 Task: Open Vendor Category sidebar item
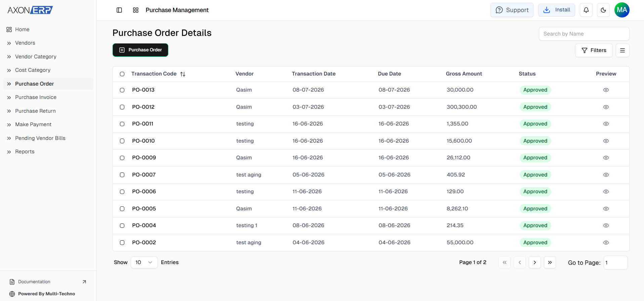tap(48, 57)
